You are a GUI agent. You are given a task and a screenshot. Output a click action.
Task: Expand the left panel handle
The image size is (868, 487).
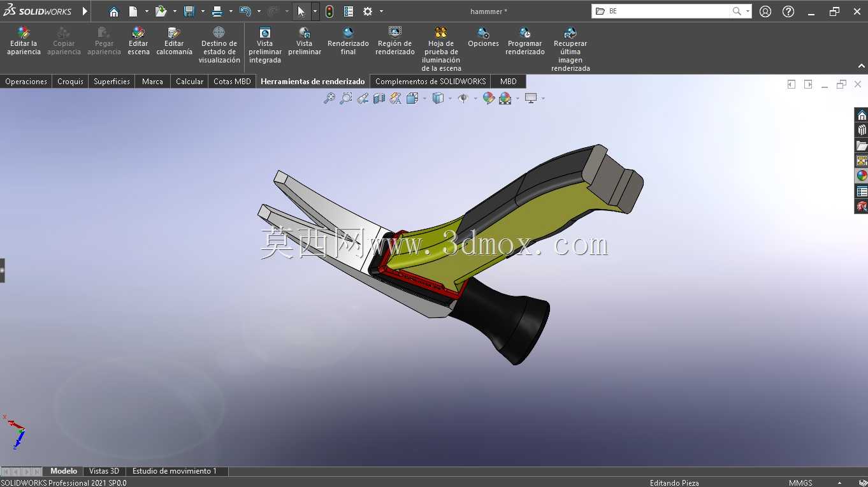pos(2,270)
